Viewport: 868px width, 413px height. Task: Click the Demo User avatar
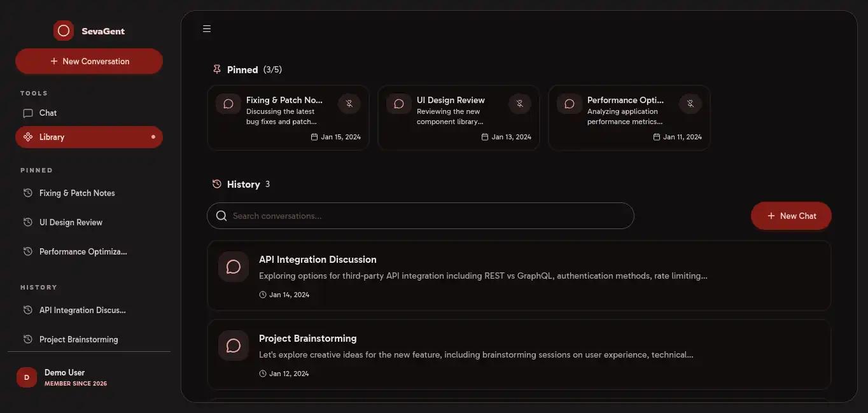pos(27,377)
